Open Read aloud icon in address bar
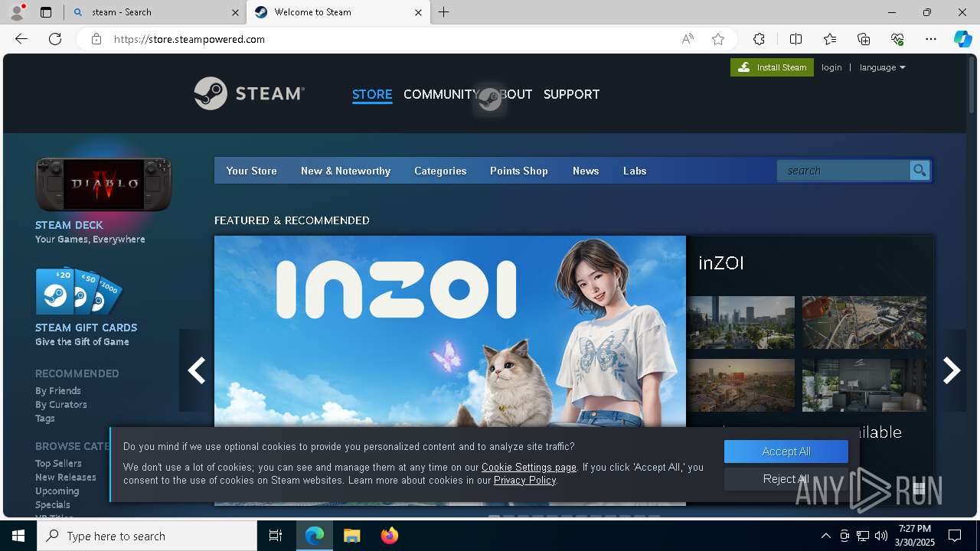 [688, 39]
